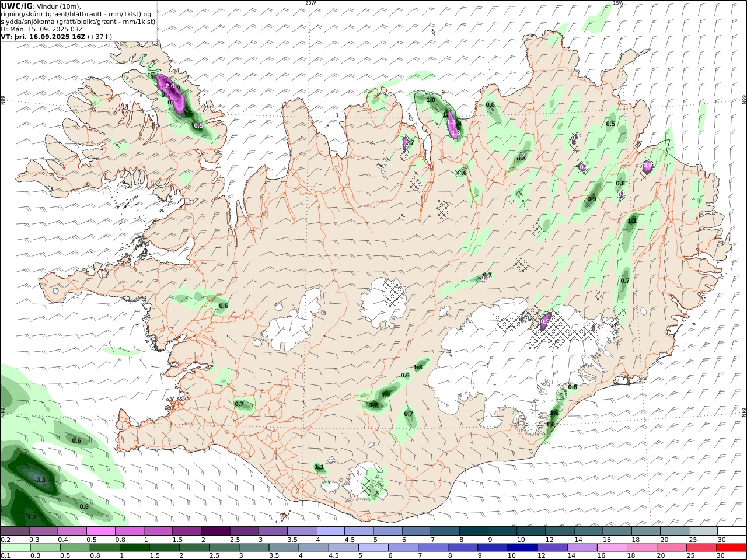Pick the dark teal 8–9 swatch in top legend

coord(474,531)
